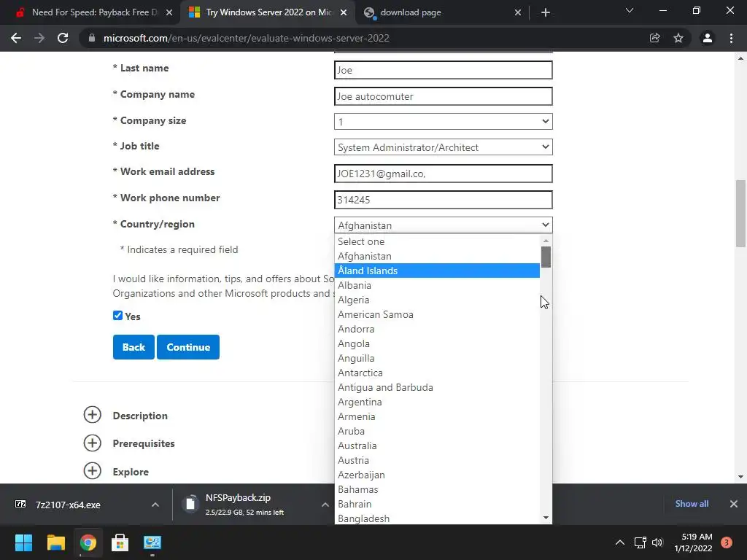The width and height of the screenshot is (747, 560).
Task: Click the control panel taskbar icon
Action: (152, 542)
